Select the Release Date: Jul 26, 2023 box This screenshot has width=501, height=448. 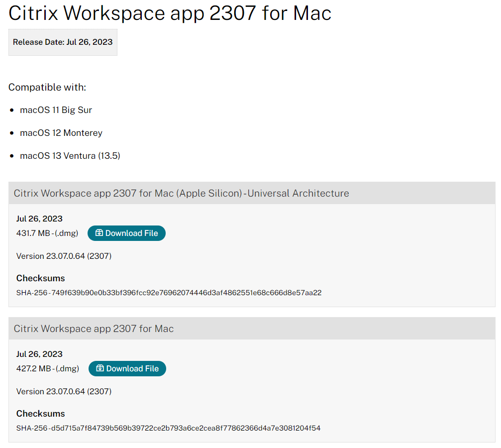[x=63, y=42]
